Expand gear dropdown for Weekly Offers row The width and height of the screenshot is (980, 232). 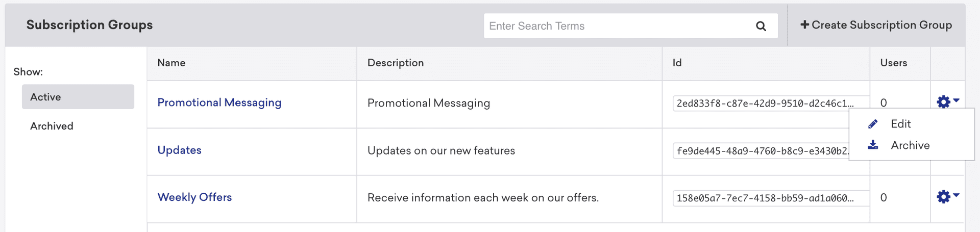click(947, 197)
